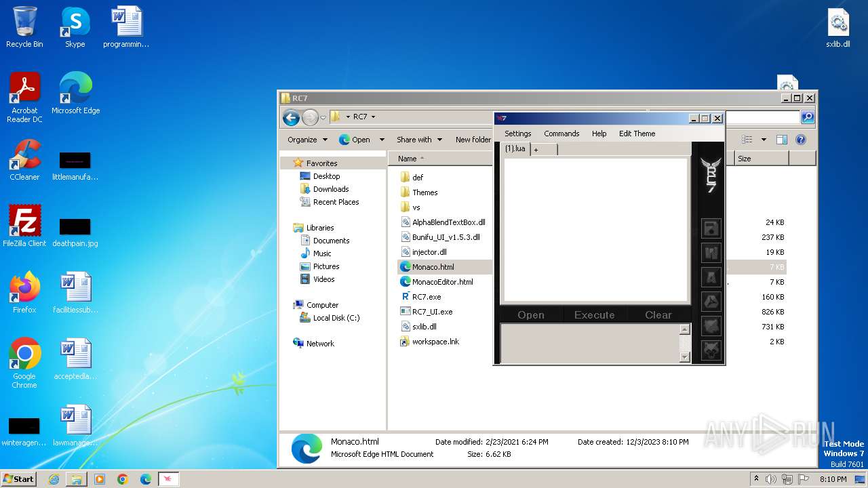Image resolution: width=868 pixels, height=488 pixels.
Task: Open the RC7 Settings menu
Action: click(517, 134)
